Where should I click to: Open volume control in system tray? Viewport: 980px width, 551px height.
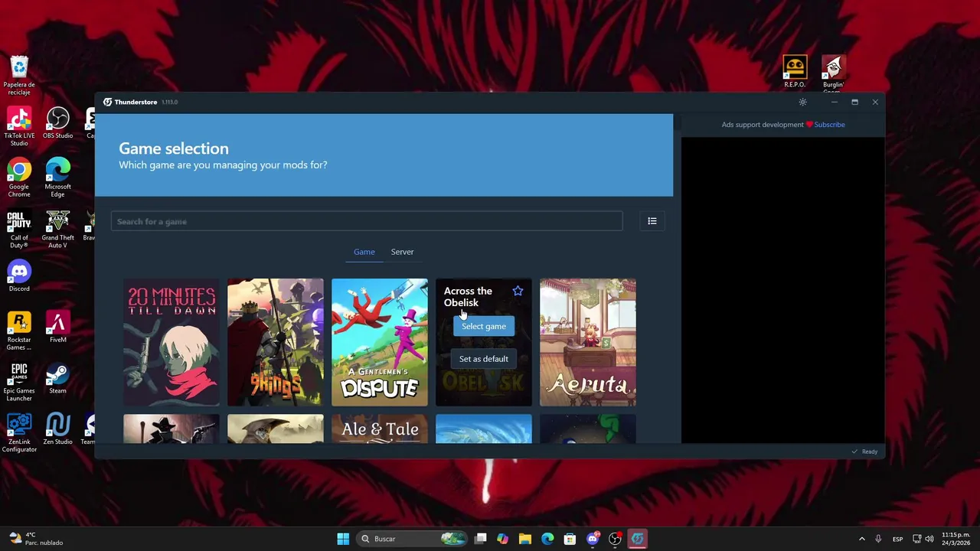coord(929,539)
